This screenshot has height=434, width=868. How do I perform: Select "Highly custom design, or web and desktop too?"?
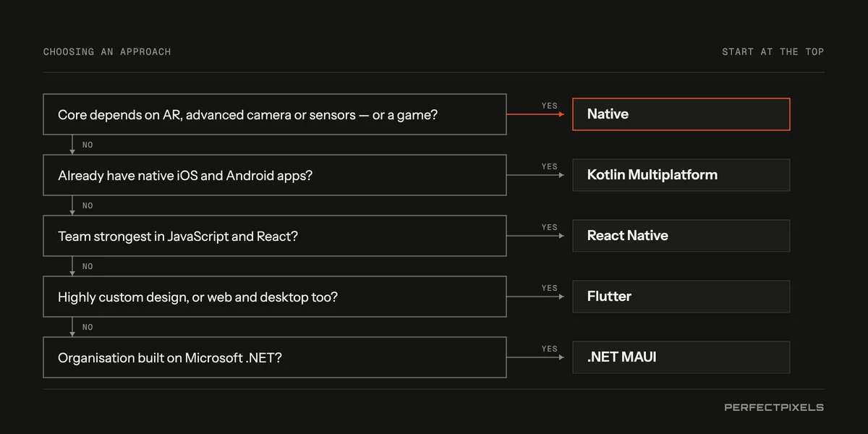[275, 297]
